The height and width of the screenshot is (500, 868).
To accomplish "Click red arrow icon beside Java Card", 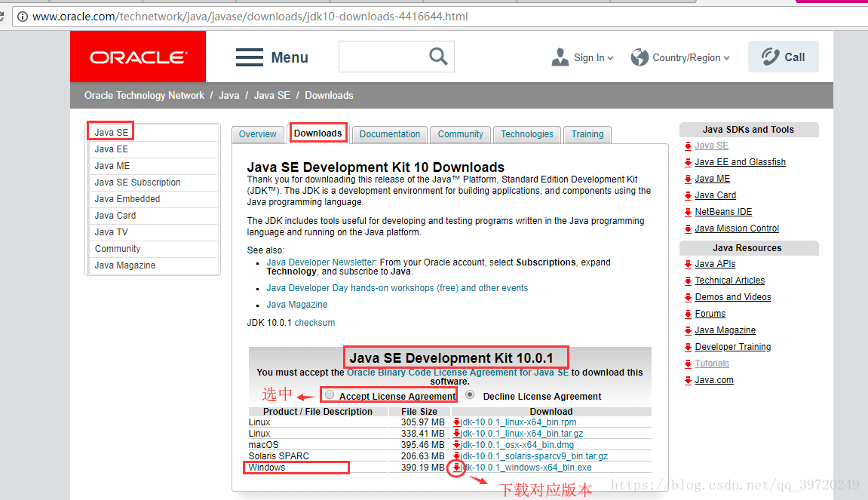I will 688,195.
